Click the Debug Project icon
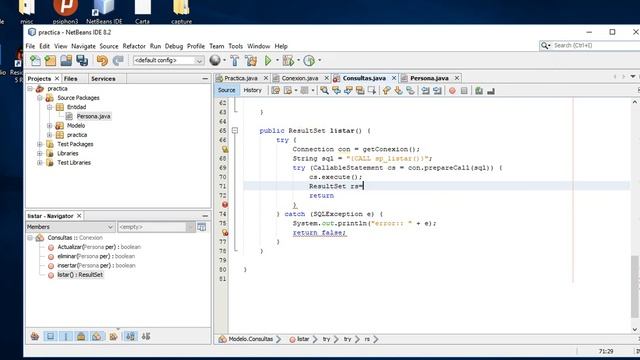This screenshot has width=640, height=360. (x=288, y=60)
